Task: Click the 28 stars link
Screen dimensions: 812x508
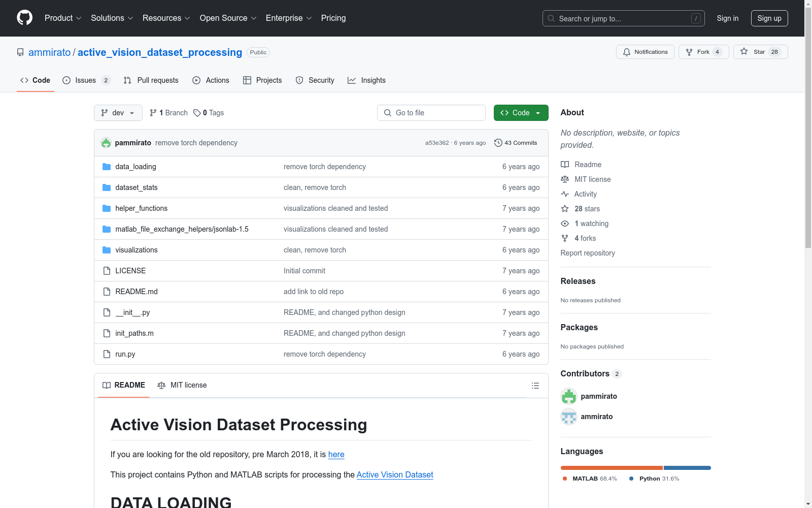Action: (587, 209)
